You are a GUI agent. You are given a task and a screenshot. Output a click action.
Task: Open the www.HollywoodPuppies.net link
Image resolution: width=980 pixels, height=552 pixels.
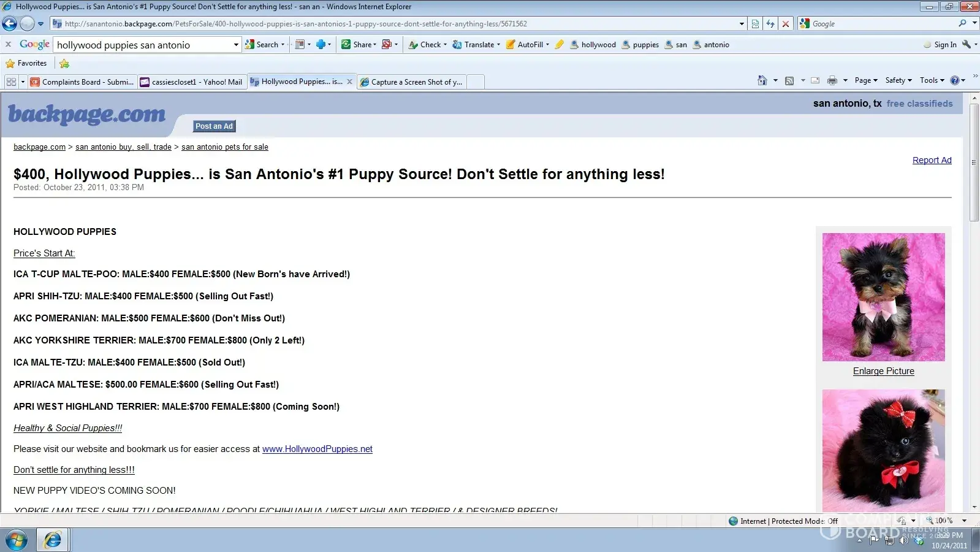click(x=317, y=449)
